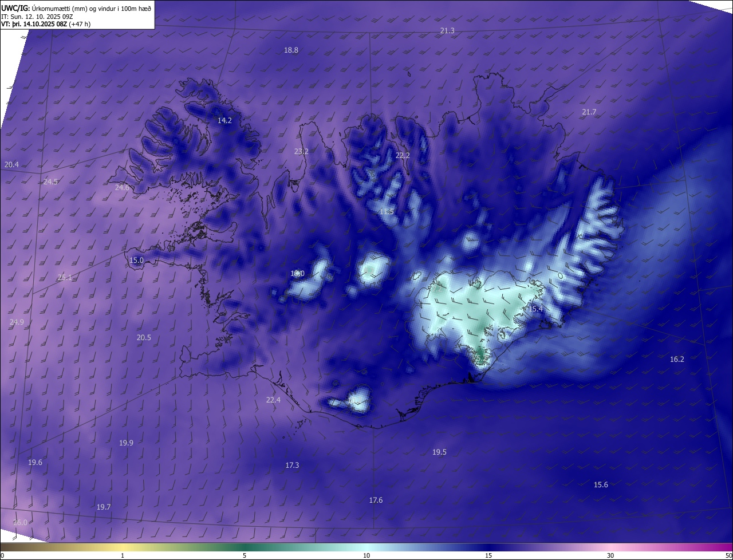Viewport: 733px width, 560px height.
Task: Click the colorbar tick label 5
Action: pyautogui.click(x=245, y=555)
